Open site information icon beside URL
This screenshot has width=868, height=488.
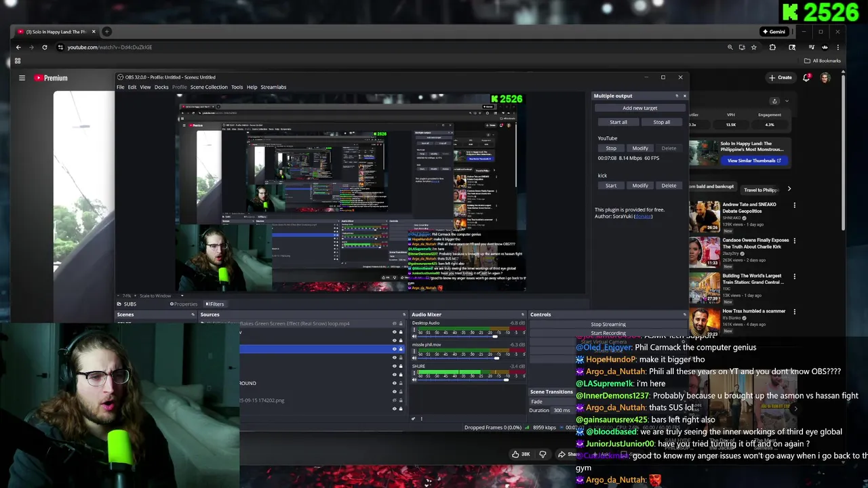[x=60, y=47]
